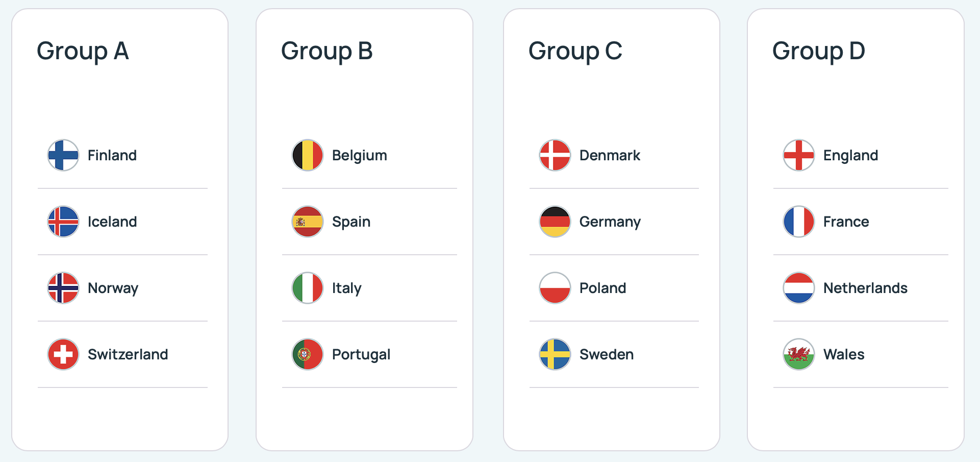Click the Italy team name

click(x=346, y=288)
